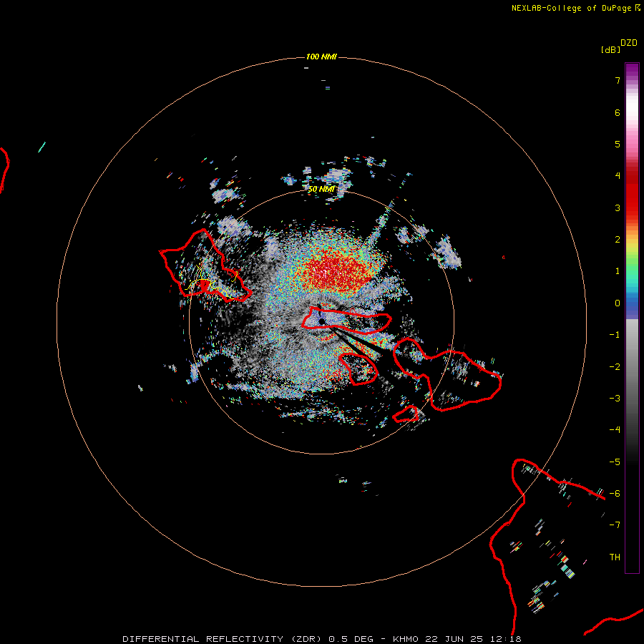Click the 4 value on the scale

click(x=618, y=176)
